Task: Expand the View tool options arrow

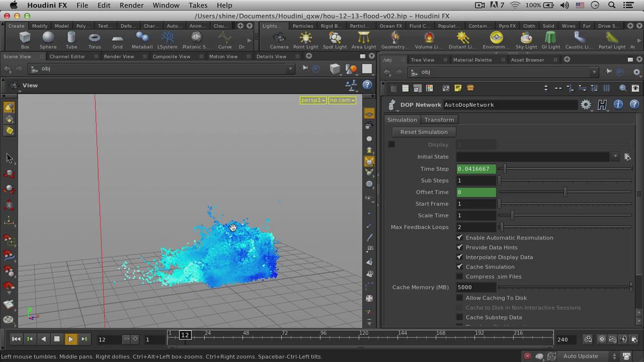Action: (x=20, y=91)
